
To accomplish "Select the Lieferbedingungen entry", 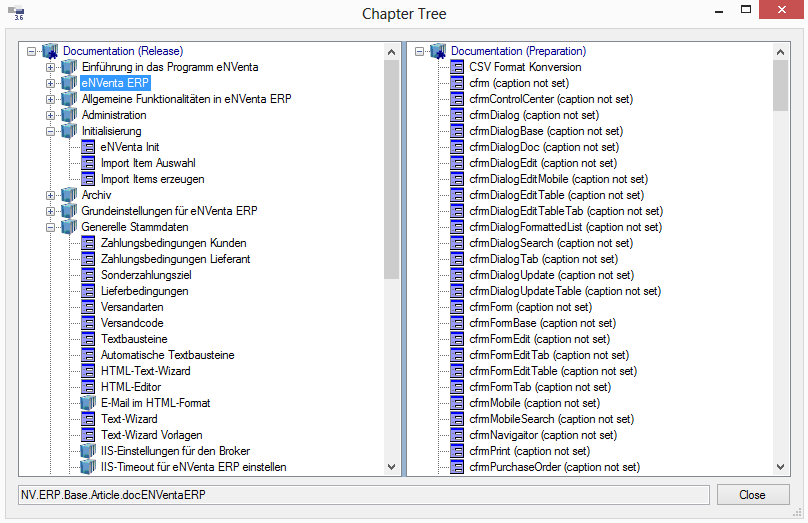I will pos(144,291).
